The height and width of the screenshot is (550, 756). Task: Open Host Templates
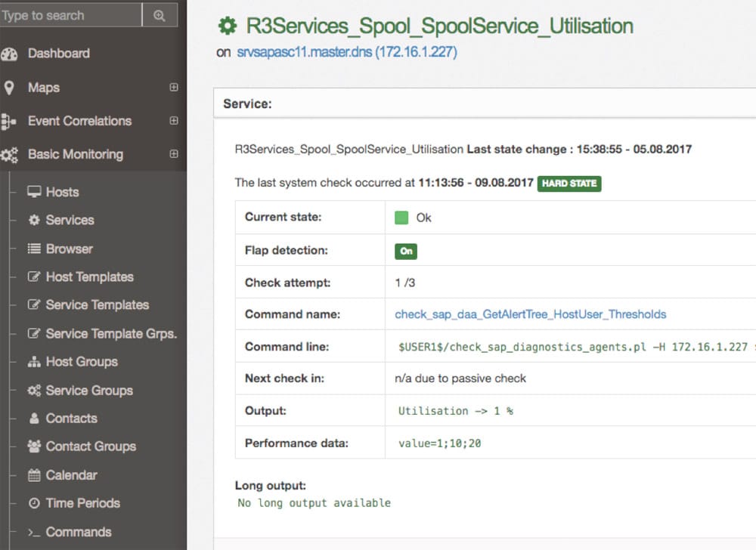click(x=90, y=277)
